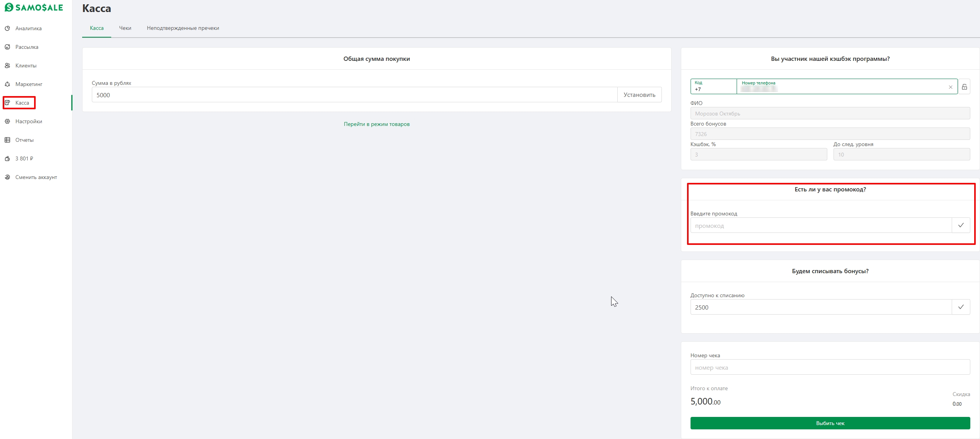Focus the промокод input field
This screenshot has height=439, width=980.
point(821,225)
